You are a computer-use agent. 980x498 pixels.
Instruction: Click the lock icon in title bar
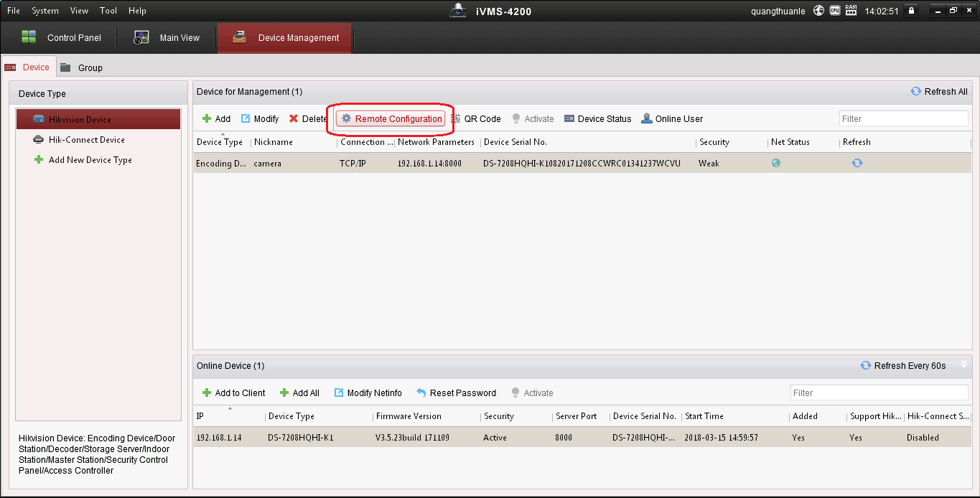pyautogui.click(x=911, y=11)
